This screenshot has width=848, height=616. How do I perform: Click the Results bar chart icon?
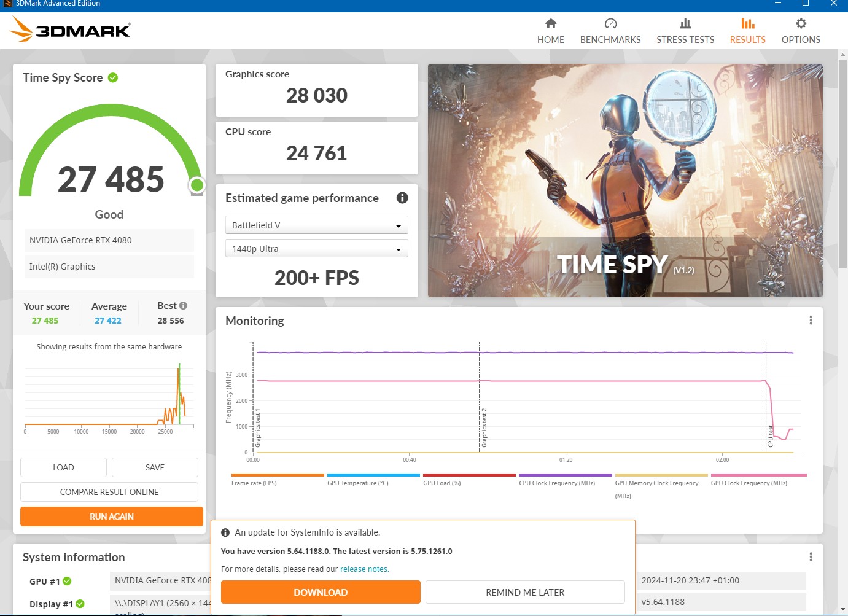point(748,23)
